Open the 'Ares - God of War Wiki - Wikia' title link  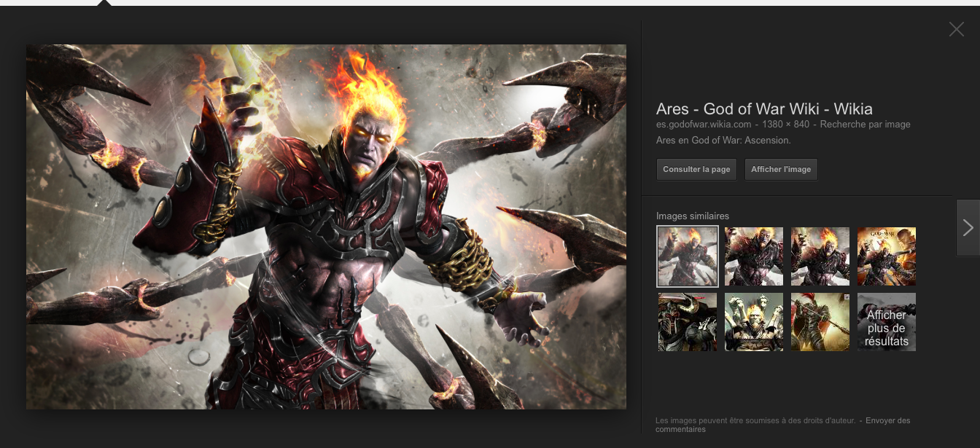764,109
